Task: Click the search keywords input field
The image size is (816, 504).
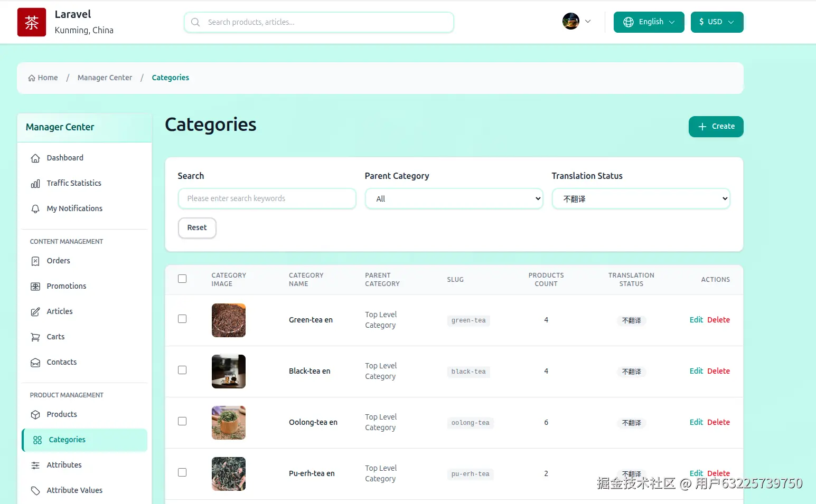Action: (267, 199)
